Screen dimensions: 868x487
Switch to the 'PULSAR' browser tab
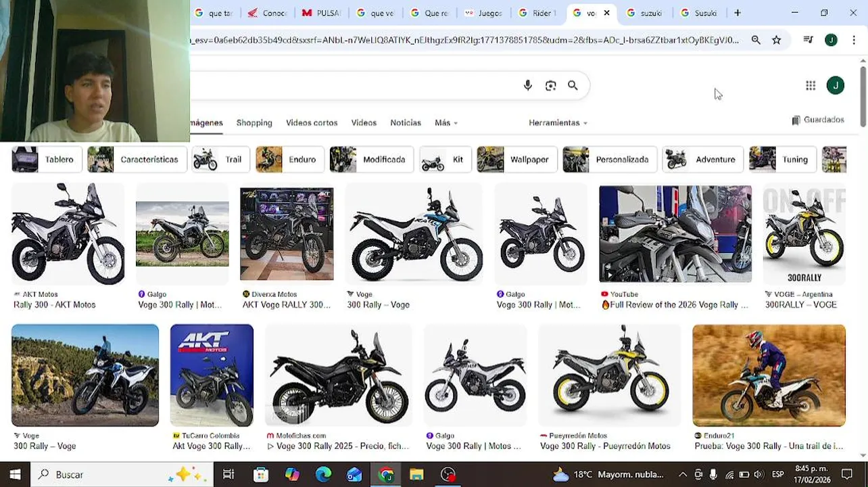321,13
